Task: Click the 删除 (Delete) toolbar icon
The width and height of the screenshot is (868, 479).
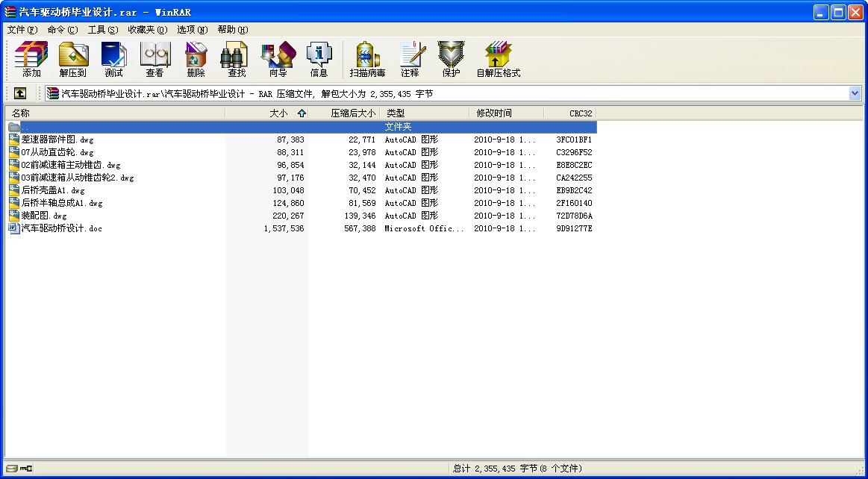Action: 196,60
